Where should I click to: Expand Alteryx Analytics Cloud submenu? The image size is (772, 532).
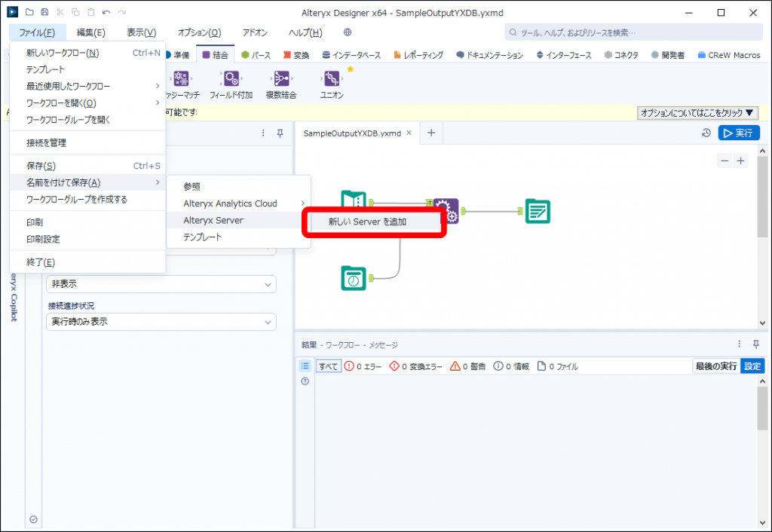click(x=239, y=203)
